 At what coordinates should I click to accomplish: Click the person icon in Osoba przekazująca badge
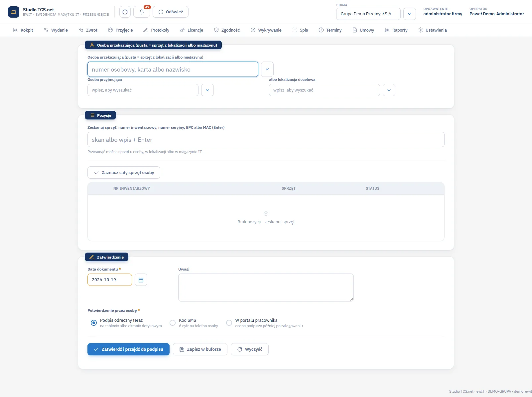click(x=92, y=45)
